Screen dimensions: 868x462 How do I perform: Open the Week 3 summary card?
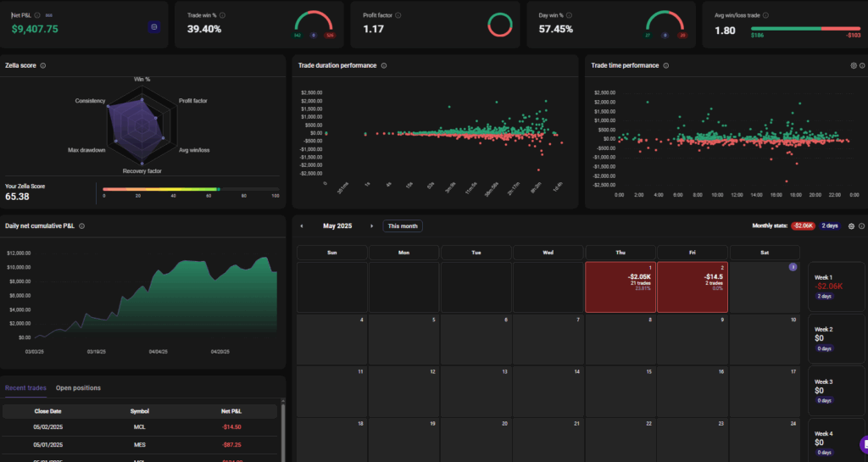pyautogui.click(x=836, y=391)
